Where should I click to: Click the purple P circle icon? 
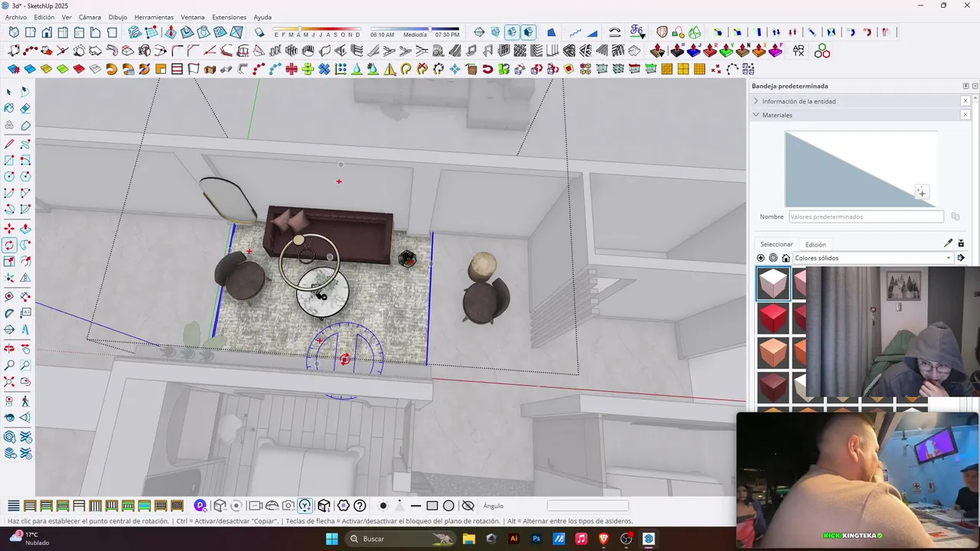[200, 506]
